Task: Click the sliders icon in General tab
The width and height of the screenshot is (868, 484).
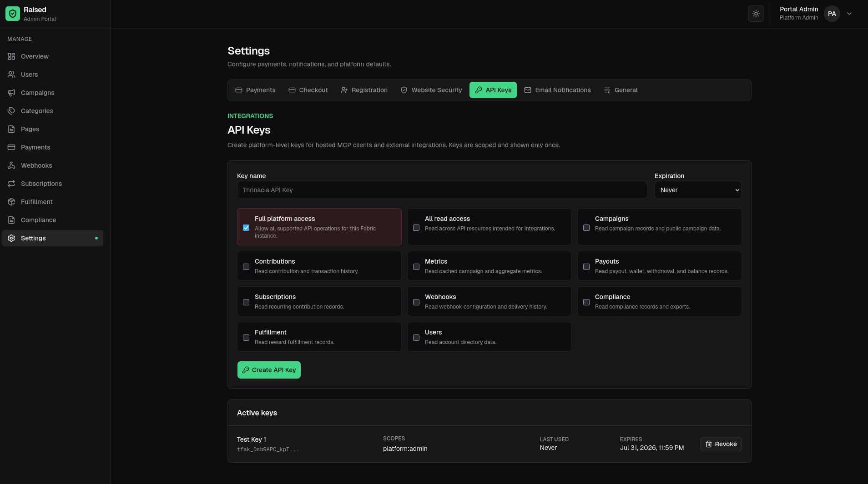Action: pyautogui.click(x=607, y=90)
